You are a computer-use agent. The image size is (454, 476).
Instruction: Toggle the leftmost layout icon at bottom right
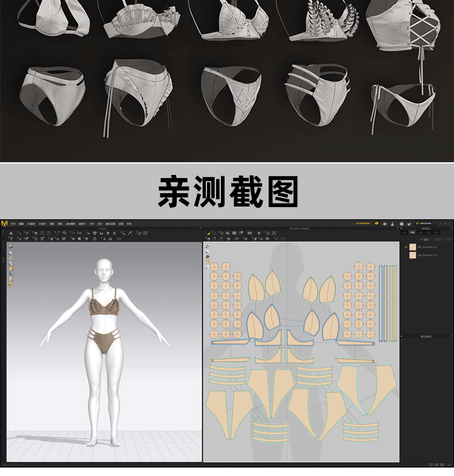pos(431,465)
